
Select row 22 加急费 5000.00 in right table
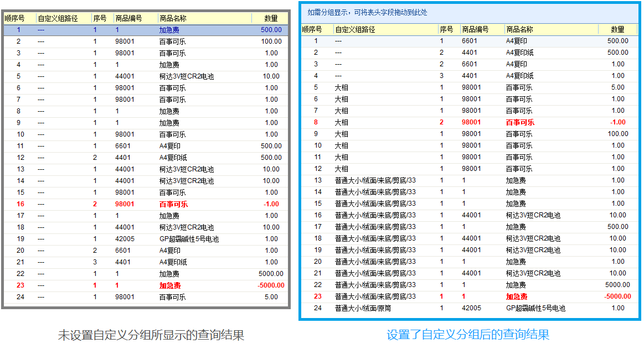[x=470, y=285]
